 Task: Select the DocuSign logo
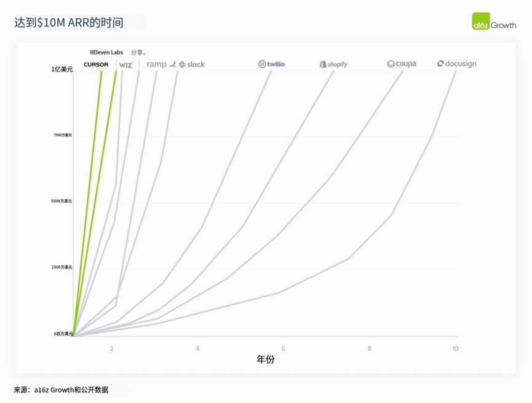tap(457, 64)
